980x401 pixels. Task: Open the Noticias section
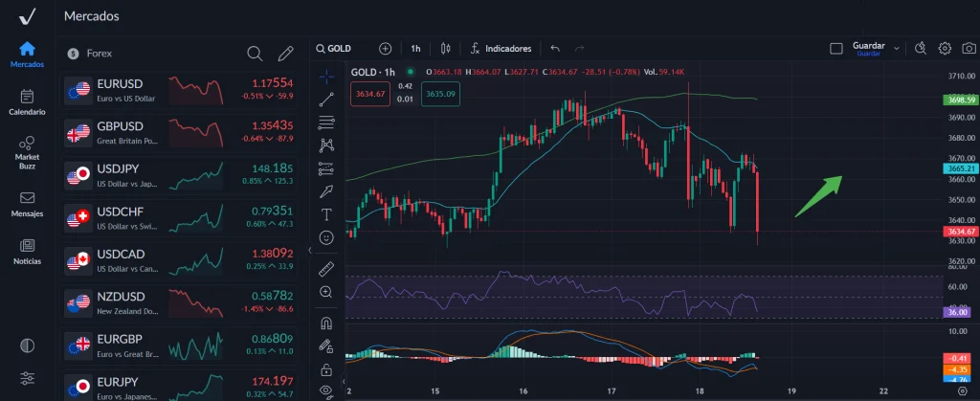pyautogui.click(x=27, y=252)
